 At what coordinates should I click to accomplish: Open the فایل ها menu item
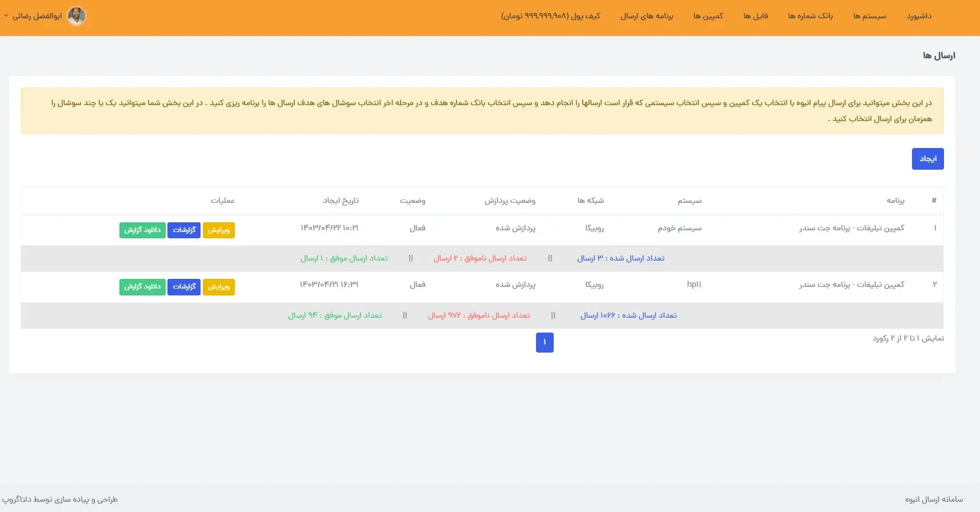tap(755, 16)
